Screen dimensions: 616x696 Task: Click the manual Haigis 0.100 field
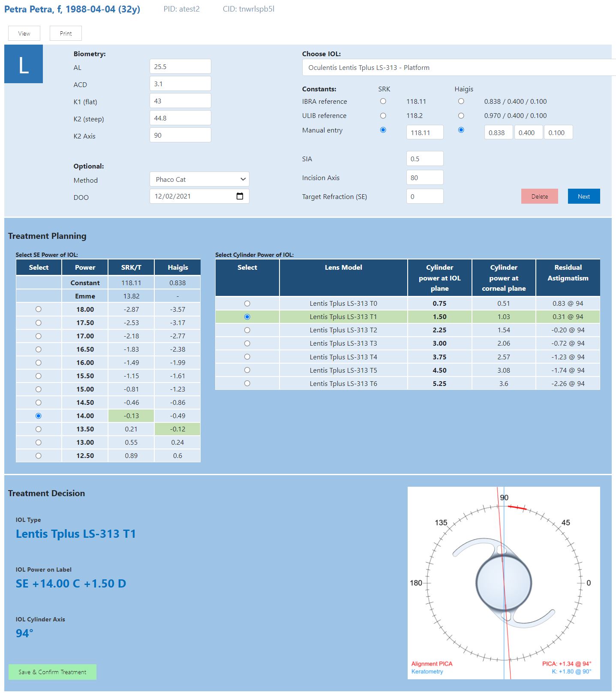[559, 133]
